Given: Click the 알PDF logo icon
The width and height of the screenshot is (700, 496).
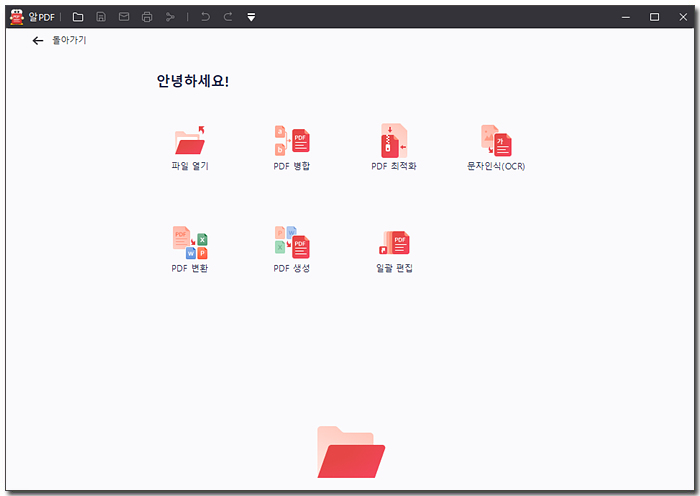Looking at the screenshot, I should click(x=17, y=17).
